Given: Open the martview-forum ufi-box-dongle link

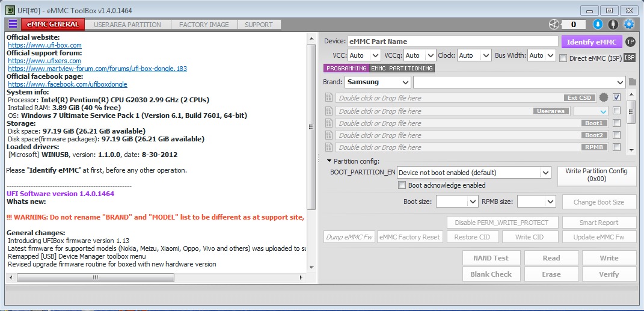Looking at the screenshot, I should coord(98,69).
